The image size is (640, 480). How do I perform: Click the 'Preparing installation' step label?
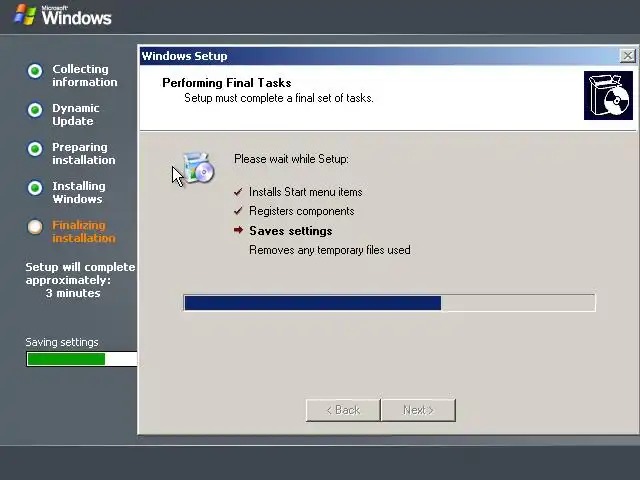pyautogui.click(x=84, y=153)
